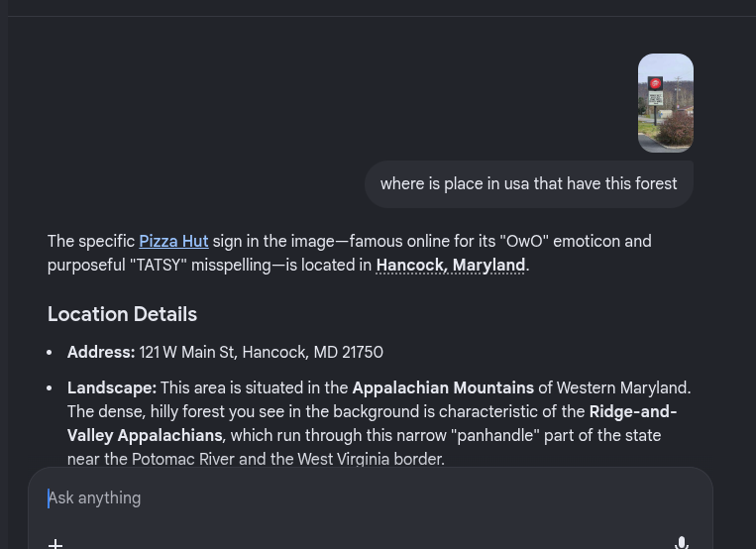Click the Location Details heading
Image resolution: width=756 pixels, height=549 pixels.
(x=122, y=314)
